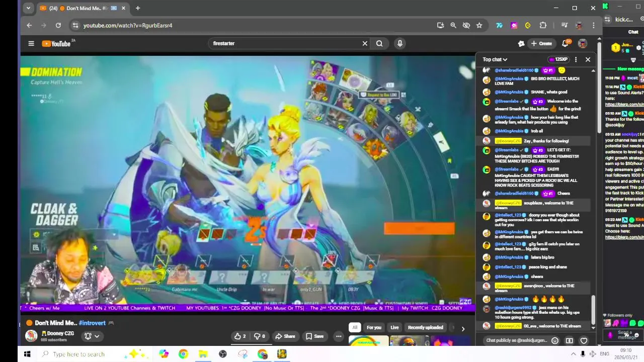This screenshot has height=362, width=644.
Task: Open OBS Studio from the taskbar
Action: click(x=223, y=354)
